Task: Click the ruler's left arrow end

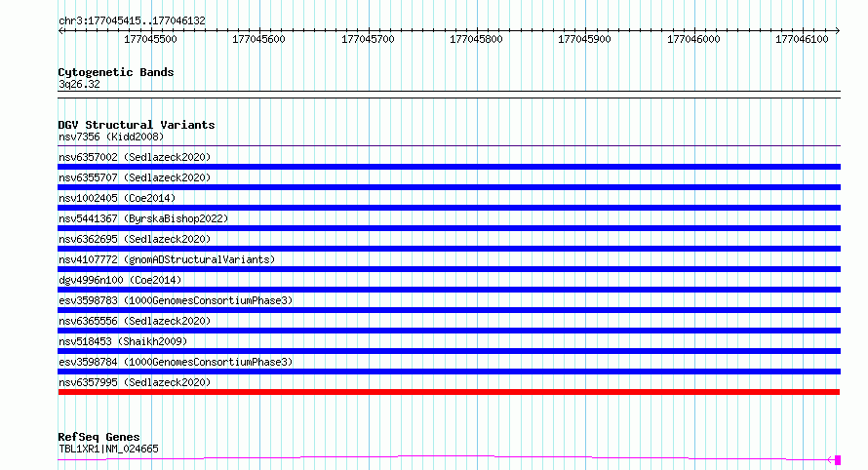Action: (x=60, y=31)
